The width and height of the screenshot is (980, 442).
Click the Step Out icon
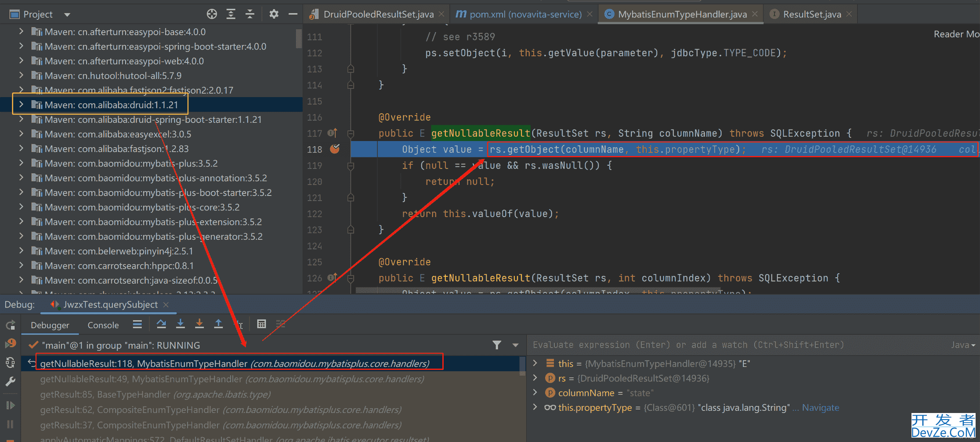[218, 324]
